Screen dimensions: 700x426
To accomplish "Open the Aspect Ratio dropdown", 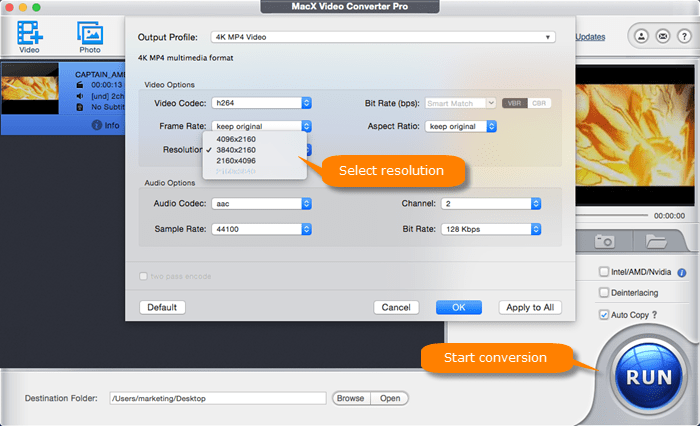I will coord(461,126).
